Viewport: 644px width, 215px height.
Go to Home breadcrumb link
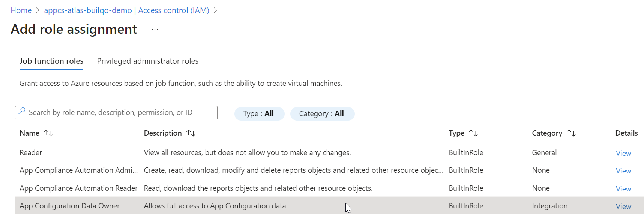21,10
